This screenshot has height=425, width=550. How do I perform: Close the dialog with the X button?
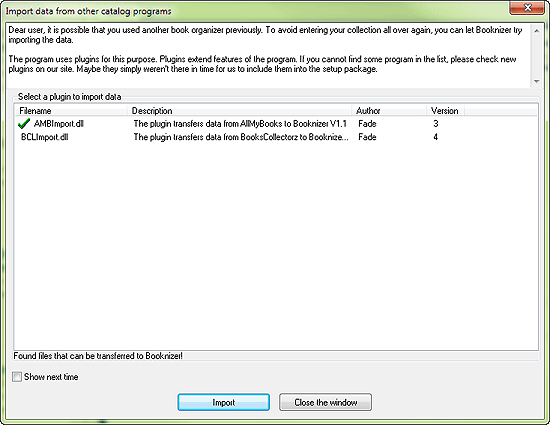(527, 8)
